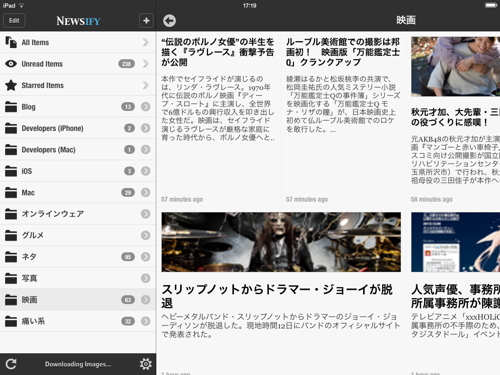The width and height of the screenshot is (500, 375).
Task: Click the All Items documents icon
Action: point(11,42)
